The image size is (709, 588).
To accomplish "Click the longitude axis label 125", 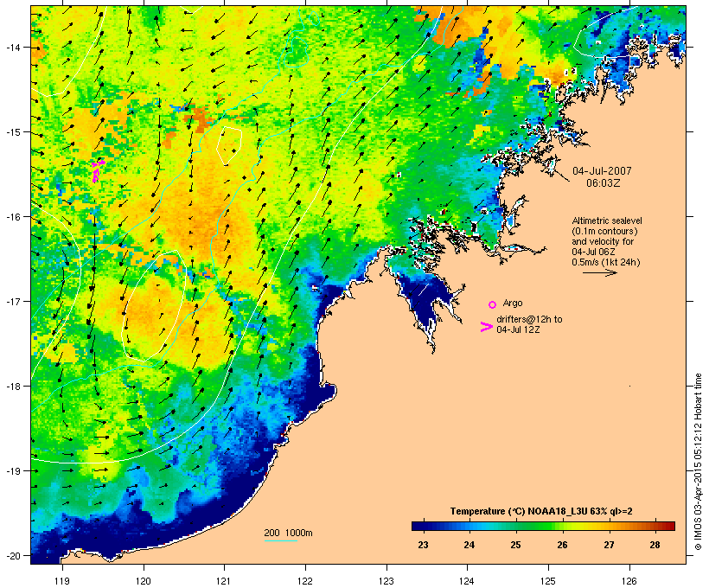I will 548,581.
